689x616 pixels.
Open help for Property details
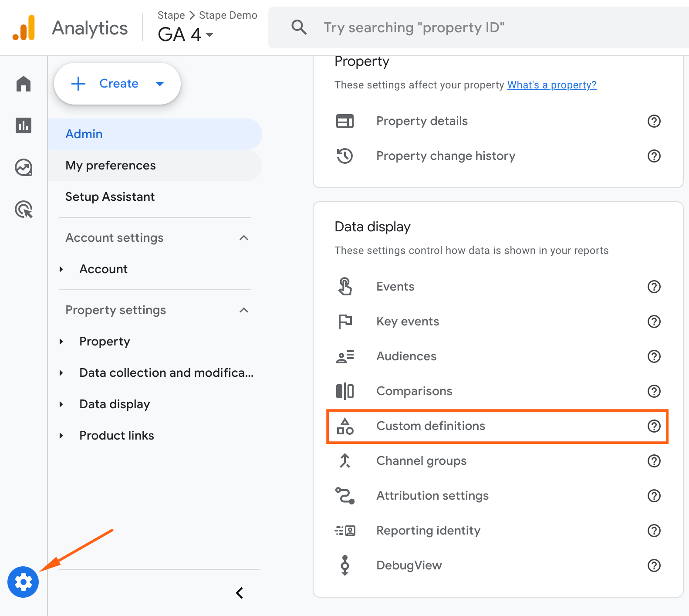pyautogui.click(x=654, y=121)
